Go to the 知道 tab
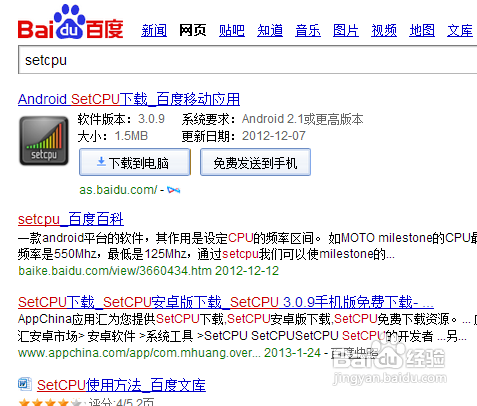This screenshot has height=406, width=477. click(x=270, y=31)
